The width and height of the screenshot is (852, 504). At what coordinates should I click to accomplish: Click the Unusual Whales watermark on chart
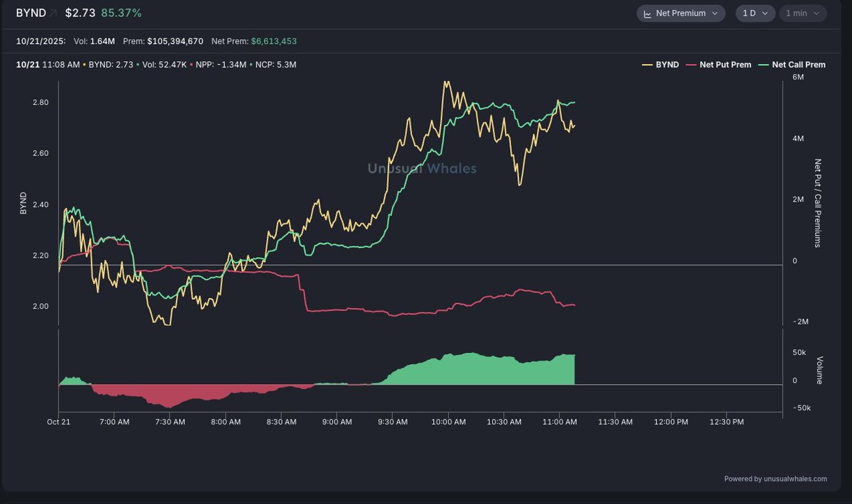(422, 168)
